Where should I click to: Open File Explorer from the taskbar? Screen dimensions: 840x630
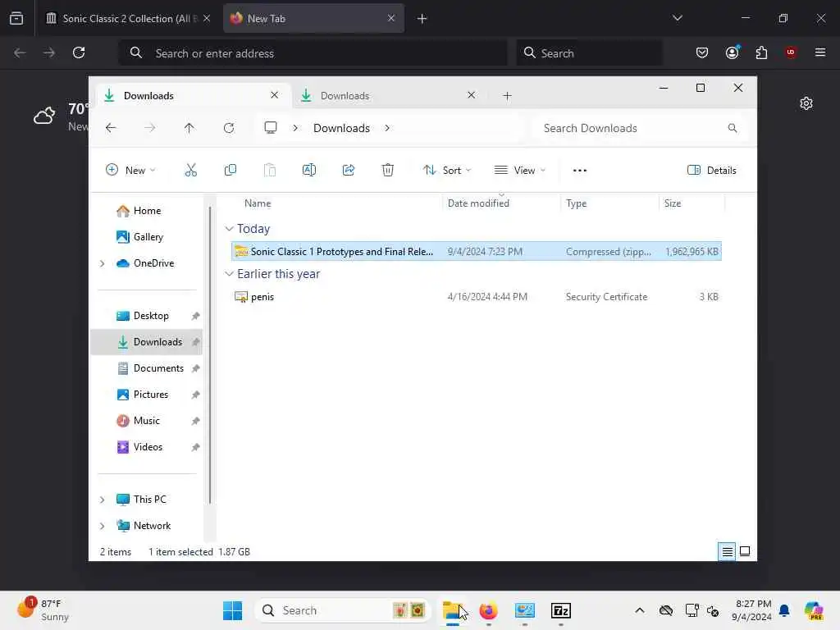pos(453,610)
